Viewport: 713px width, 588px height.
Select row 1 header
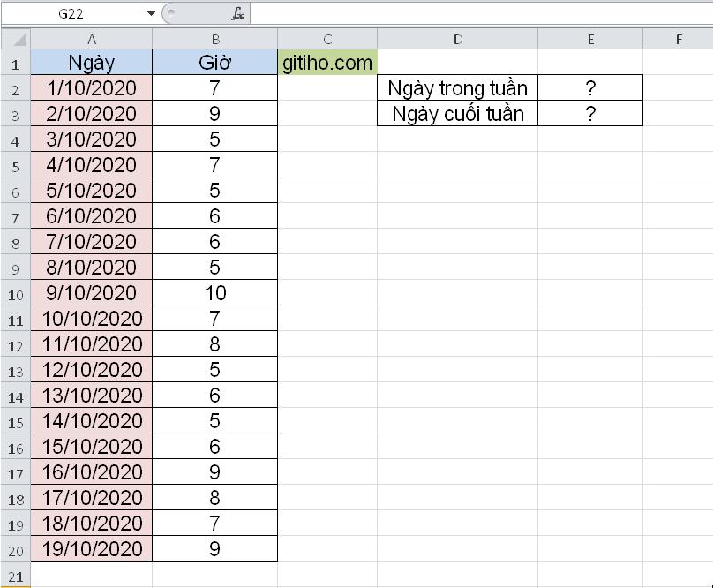15,63
